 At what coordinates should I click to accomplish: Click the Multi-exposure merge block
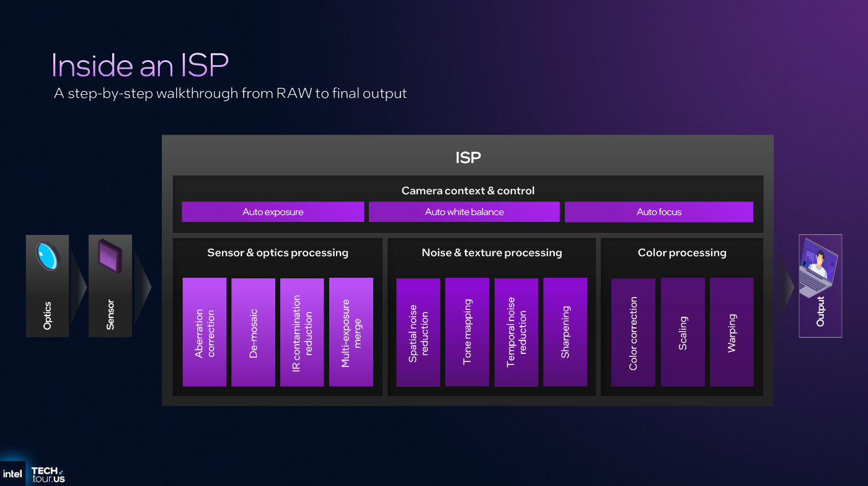pyautogui.click(x=351, y=332)
